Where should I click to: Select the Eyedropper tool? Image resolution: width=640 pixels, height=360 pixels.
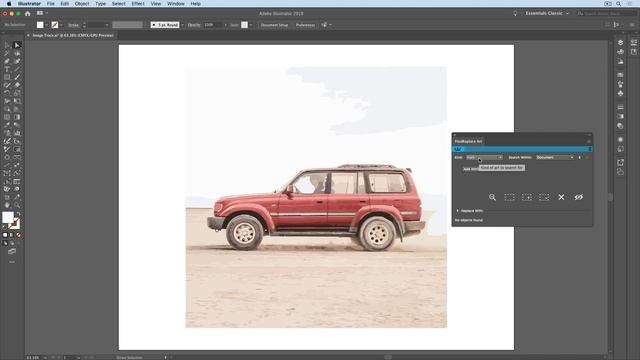(7, 125)
